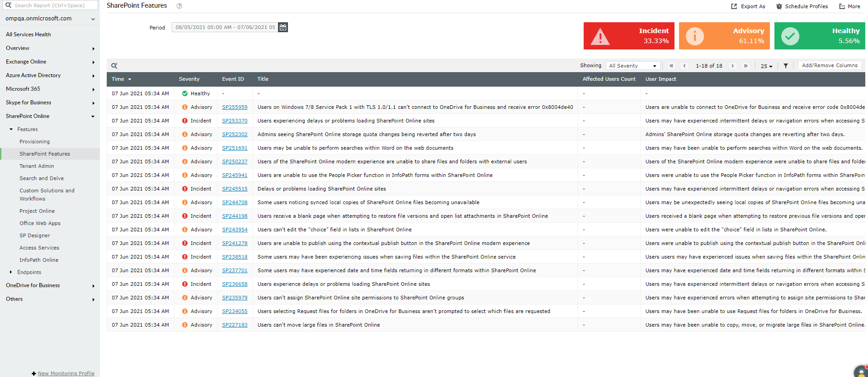
Task: Open Office Web Apps report
Action: coord(40,223)
